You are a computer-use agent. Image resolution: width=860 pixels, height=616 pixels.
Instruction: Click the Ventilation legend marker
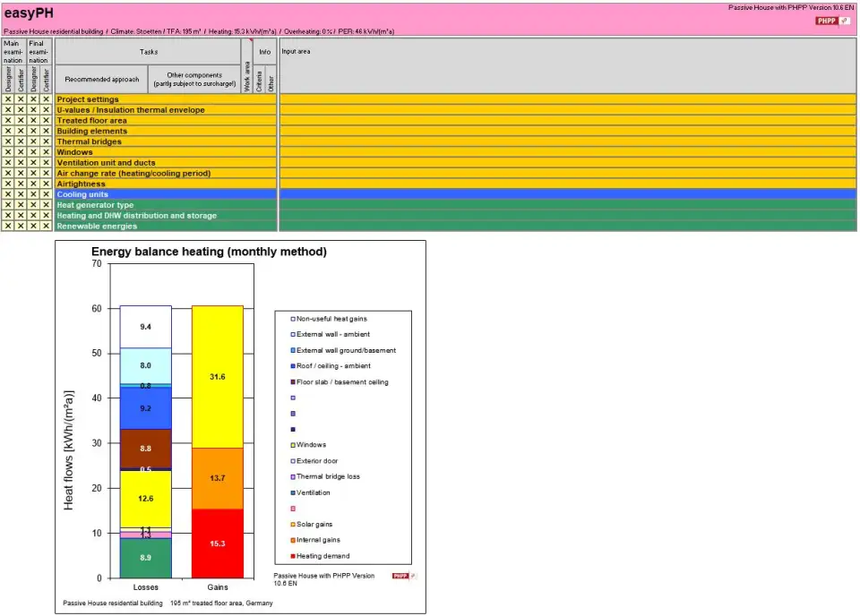point(292,492)
